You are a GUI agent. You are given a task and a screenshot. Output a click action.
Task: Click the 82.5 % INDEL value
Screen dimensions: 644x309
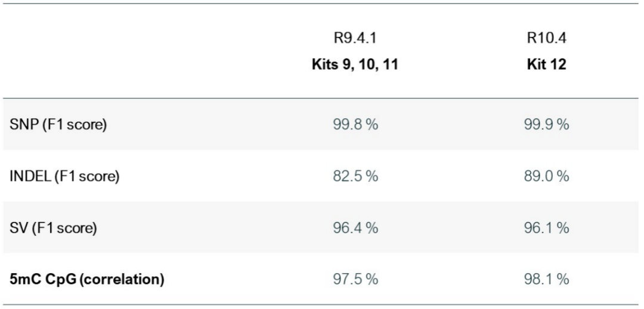[355, 177]
